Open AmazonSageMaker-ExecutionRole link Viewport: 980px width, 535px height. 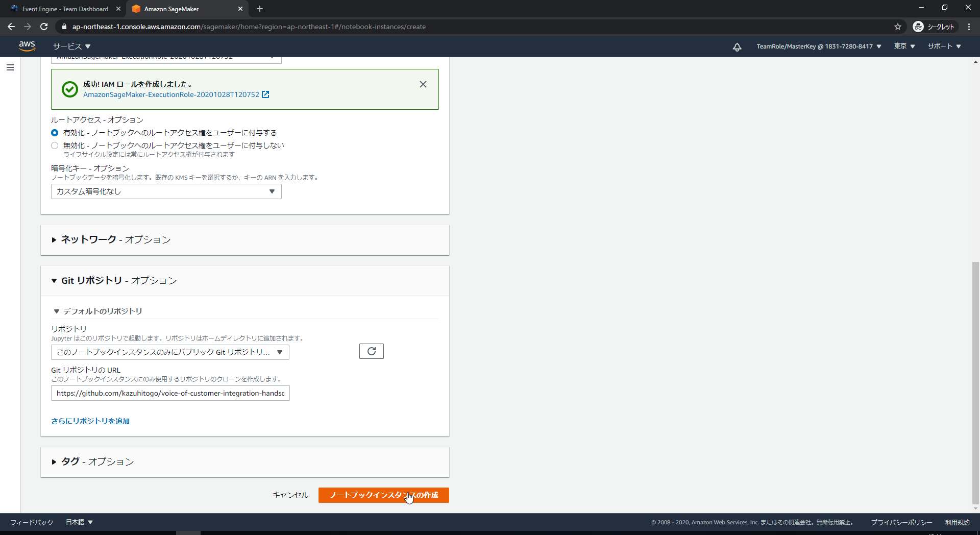pyautogui.click(x=171, y=94)
